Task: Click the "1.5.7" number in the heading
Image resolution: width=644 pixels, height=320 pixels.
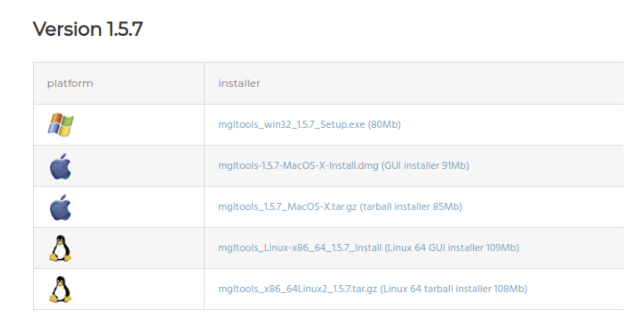Action: 123,29
